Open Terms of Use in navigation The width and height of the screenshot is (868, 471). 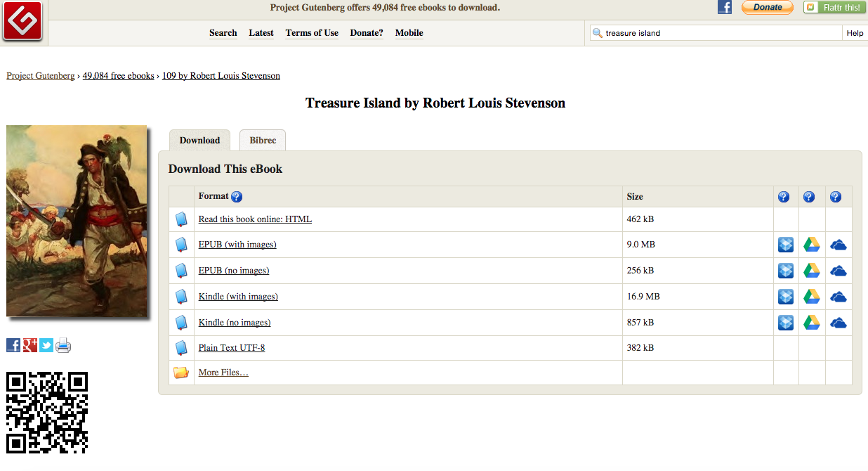(312, 33)
